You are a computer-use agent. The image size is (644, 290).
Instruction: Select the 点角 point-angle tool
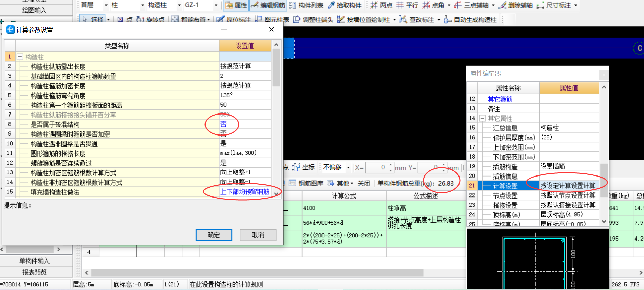click(x=433, y=5)
